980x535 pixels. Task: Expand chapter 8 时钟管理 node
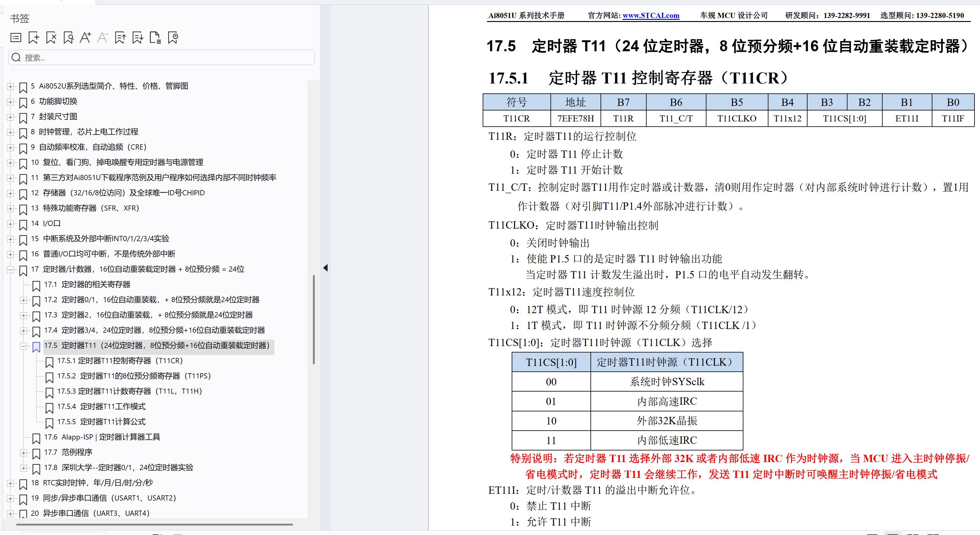(11, 132)
